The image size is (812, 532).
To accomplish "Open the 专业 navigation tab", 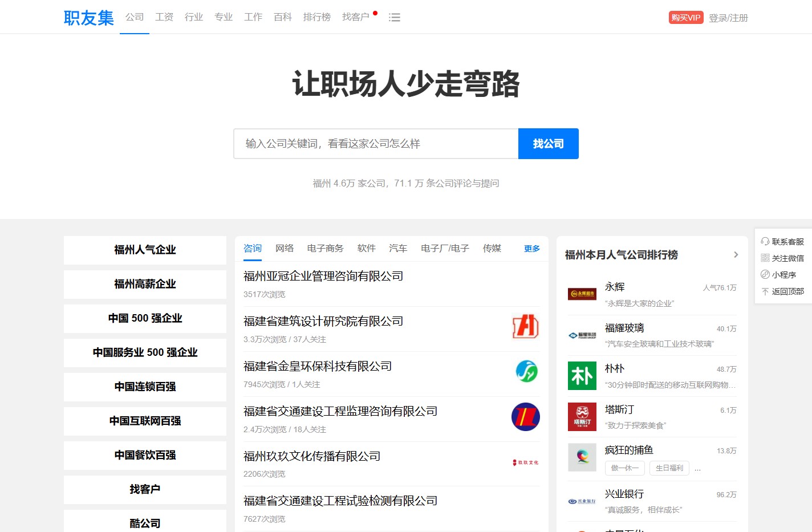I will [224, 17].
